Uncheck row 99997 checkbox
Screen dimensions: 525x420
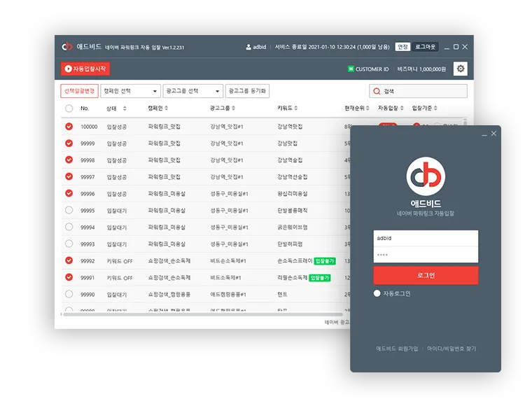69,176
